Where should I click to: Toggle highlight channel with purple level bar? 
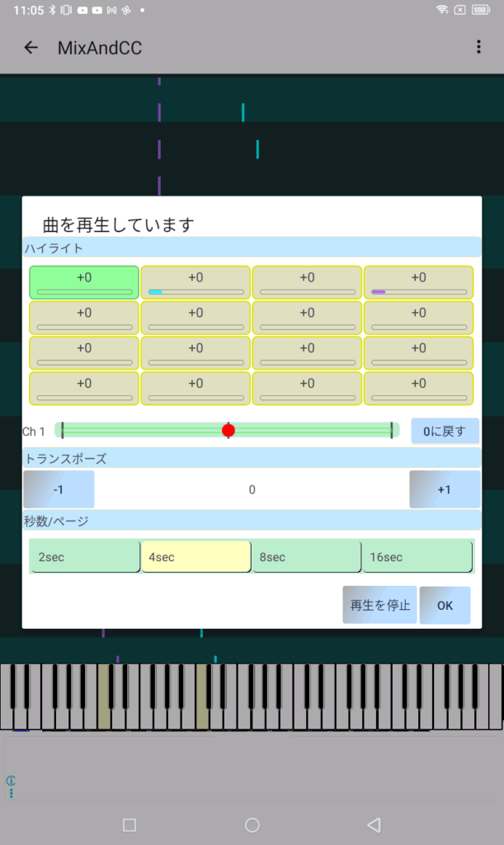pos(418,282)
